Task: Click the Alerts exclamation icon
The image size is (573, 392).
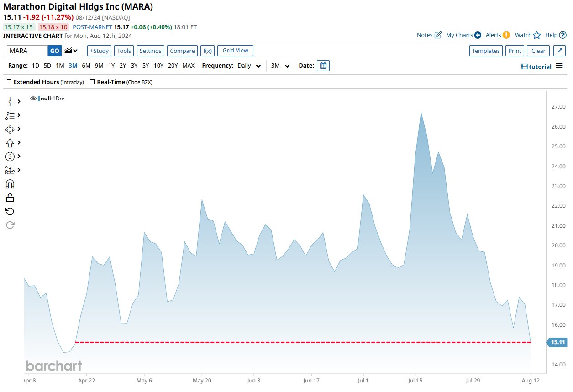Action: tap(506, 35)
